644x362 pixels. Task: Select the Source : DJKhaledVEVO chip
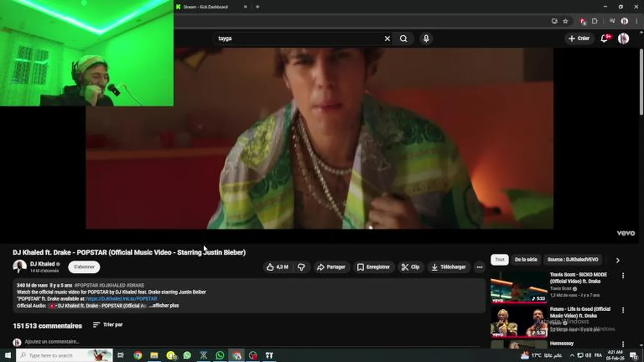[x=573, y=259]
